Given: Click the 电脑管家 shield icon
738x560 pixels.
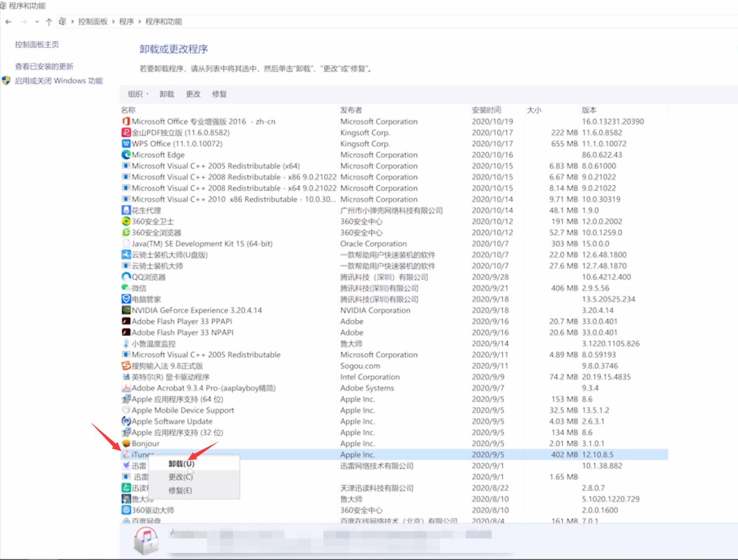Looking at the screenshot, I should point(126,299).
